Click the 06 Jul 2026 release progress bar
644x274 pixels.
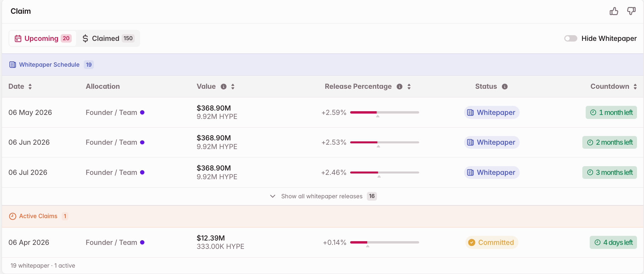click(384, 173)
